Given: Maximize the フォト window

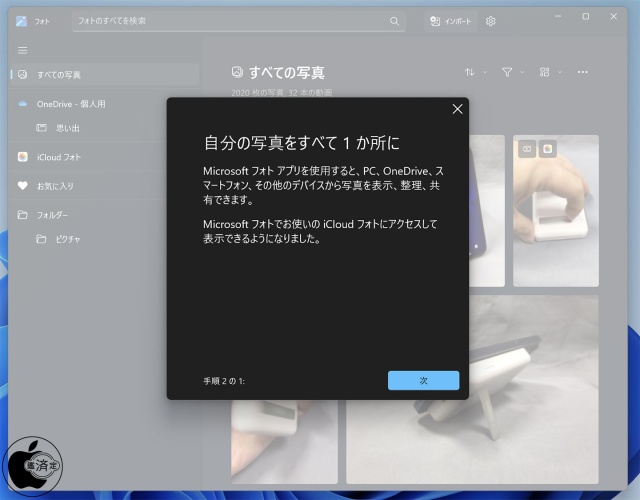Looking at the screenshot, I should 586,16.
